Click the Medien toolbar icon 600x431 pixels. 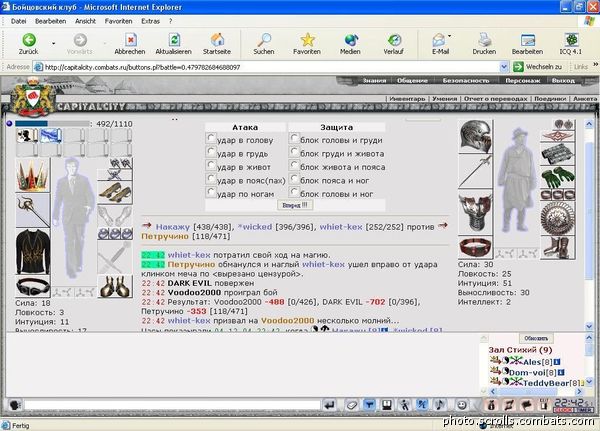tap(351, 39)
